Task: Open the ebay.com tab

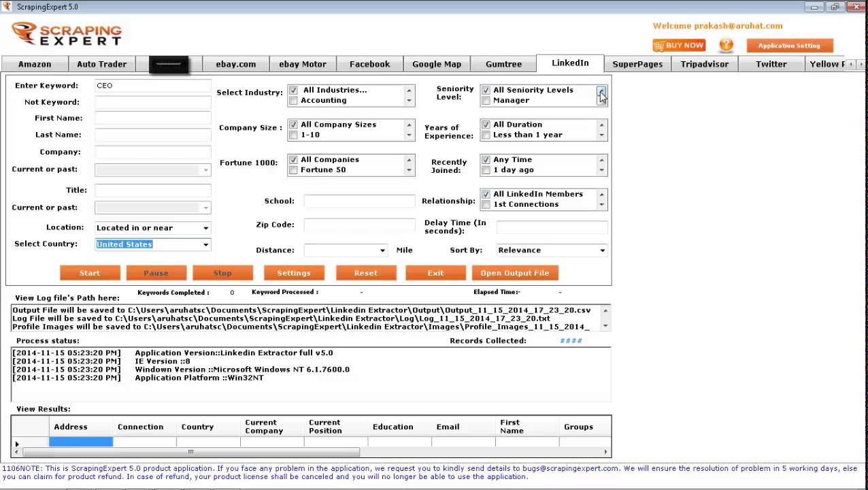Action: pyautogui.click(x=236, y=64)
